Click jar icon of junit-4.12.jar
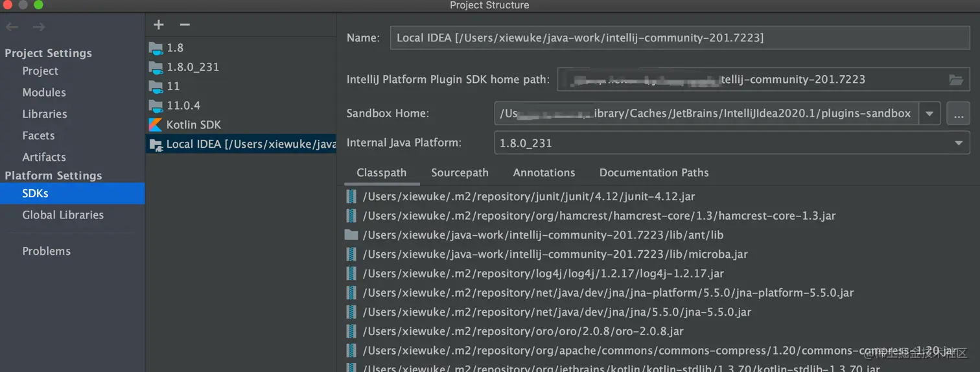The image size is (980, 372). 351,196
